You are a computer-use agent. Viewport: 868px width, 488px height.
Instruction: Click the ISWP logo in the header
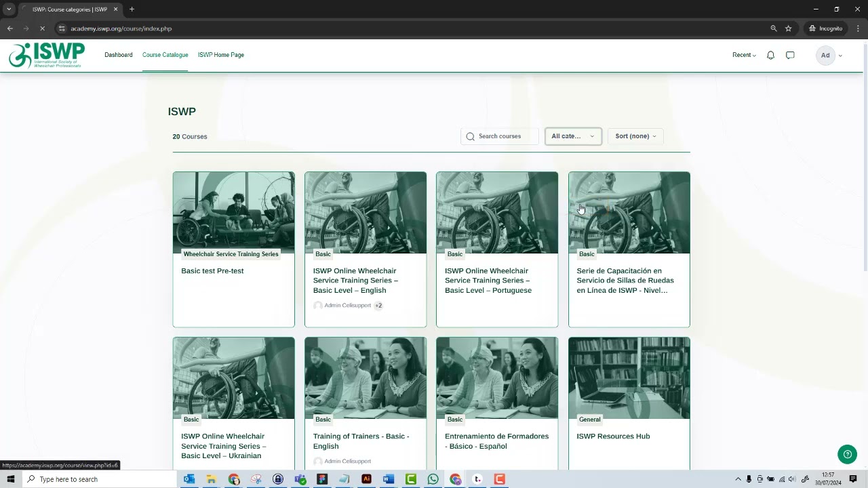47,55
